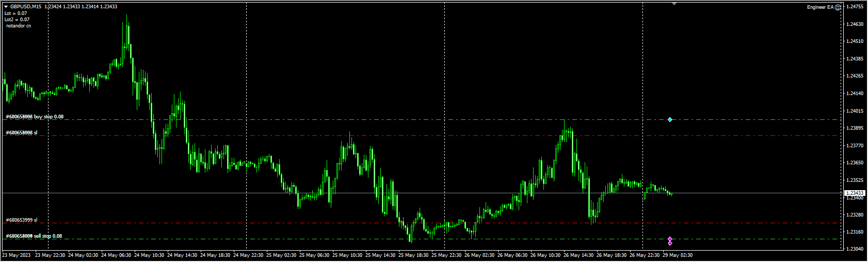The width and height of the screenshot is (868, 262).
Task: Click the '24 May 22:30' time label
Action: click(x=248, y=255)
